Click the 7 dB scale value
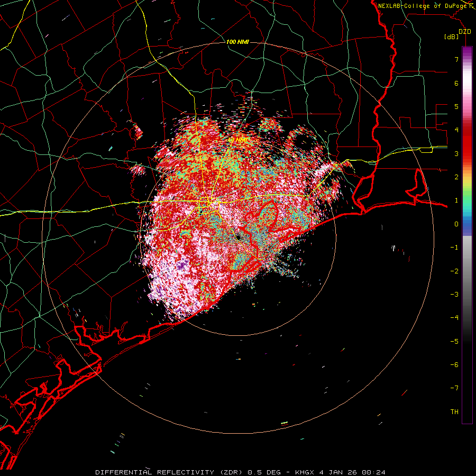Viewport: 476px width, 476px height. (456, 59)
